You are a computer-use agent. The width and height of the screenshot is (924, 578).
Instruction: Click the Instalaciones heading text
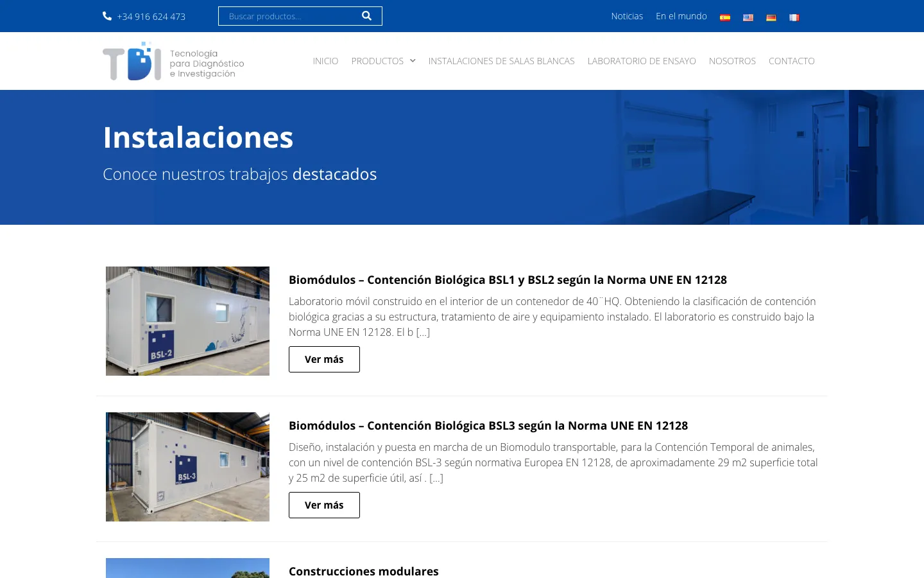(x=198, y=137)
